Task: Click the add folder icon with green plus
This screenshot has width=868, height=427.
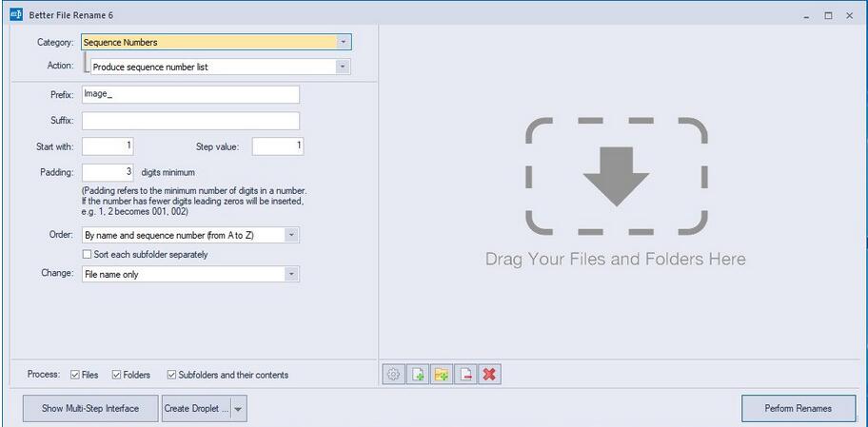Action: point(442,375)
